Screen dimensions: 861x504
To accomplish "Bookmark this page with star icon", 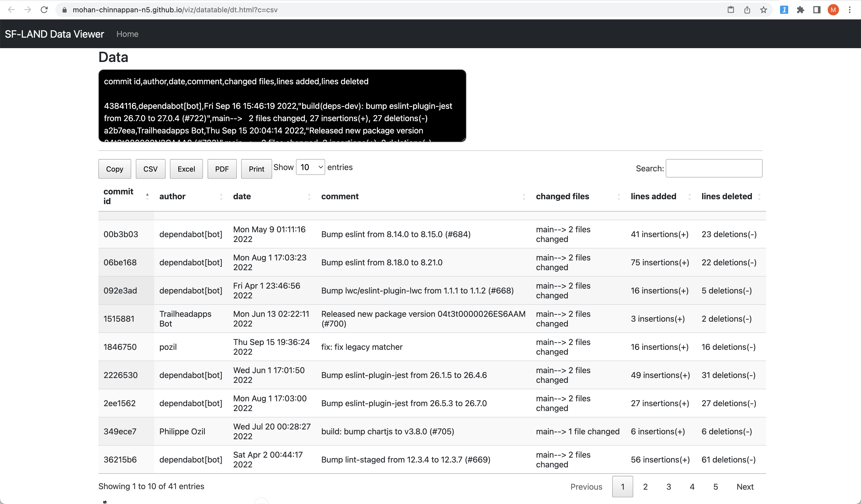I will click(763, 9).
